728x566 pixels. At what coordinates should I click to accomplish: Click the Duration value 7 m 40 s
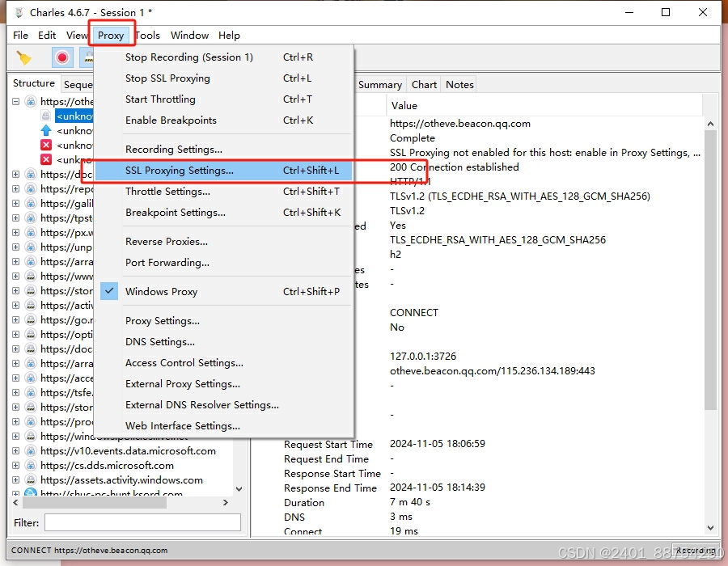click(x=410, y=502)
